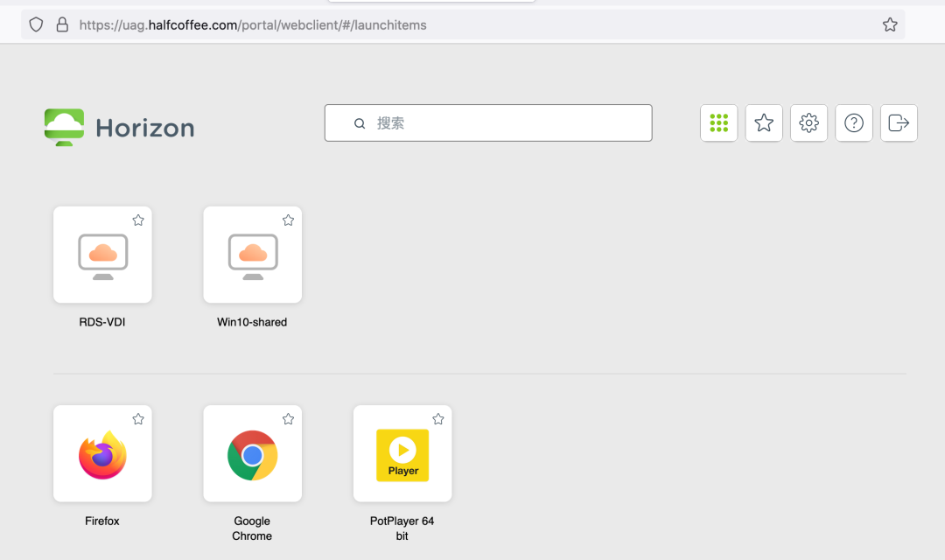Image resolution: width=945 pixels, height=560 pixels.
Task: Toggle Google Chrome favorite star
Action: 288,419
